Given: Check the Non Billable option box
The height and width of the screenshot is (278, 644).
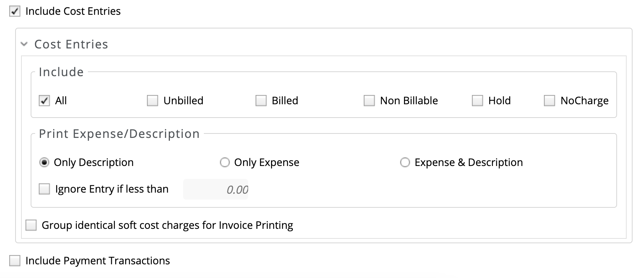Looking at the screenshot, I should [x=369, y=101].
